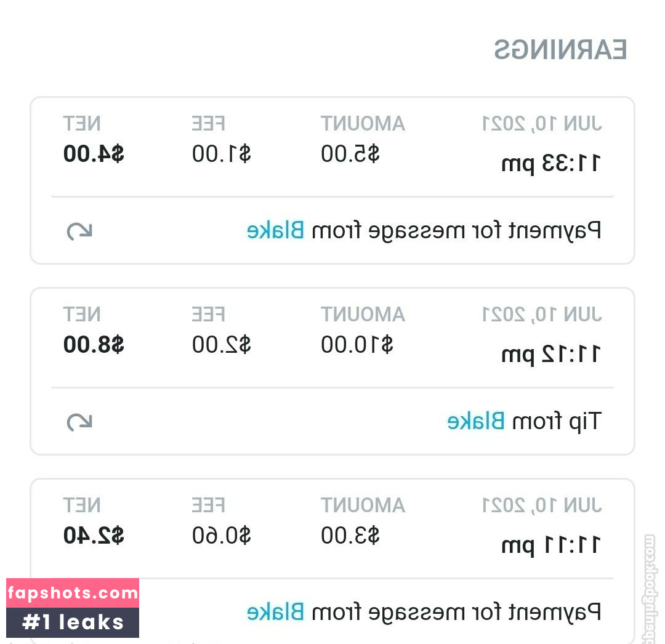Click the $1.00 fee value
Screen dimensions: 665x644
click(221, 154)
